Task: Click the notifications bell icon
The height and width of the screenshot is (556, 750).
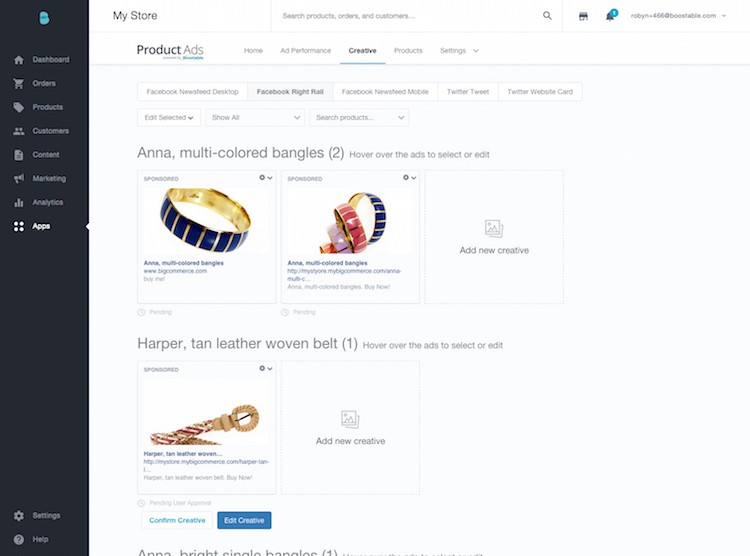Action: point(610,16)
